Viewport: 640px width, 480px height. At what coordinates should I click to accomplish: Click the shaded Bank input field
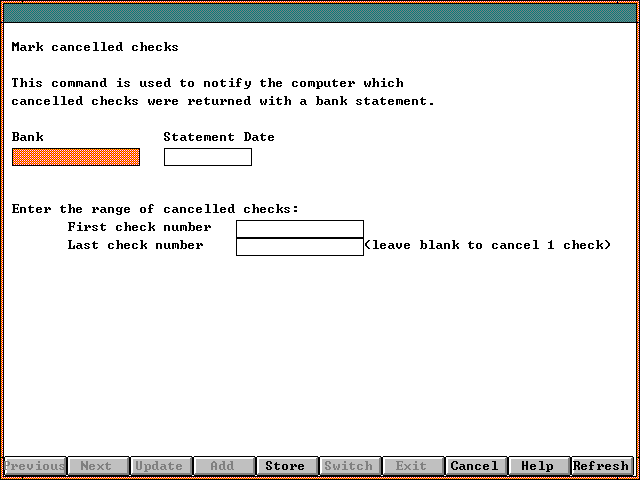coord(76,157)
